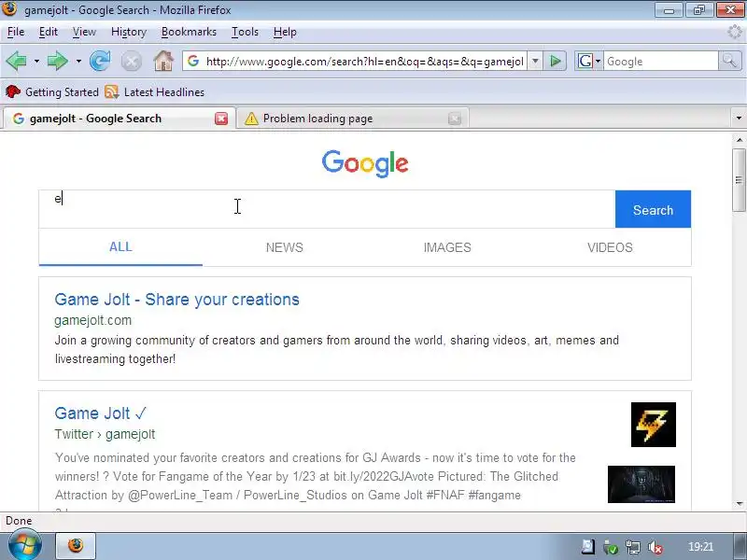Click the network tray icon

point(633,547)
